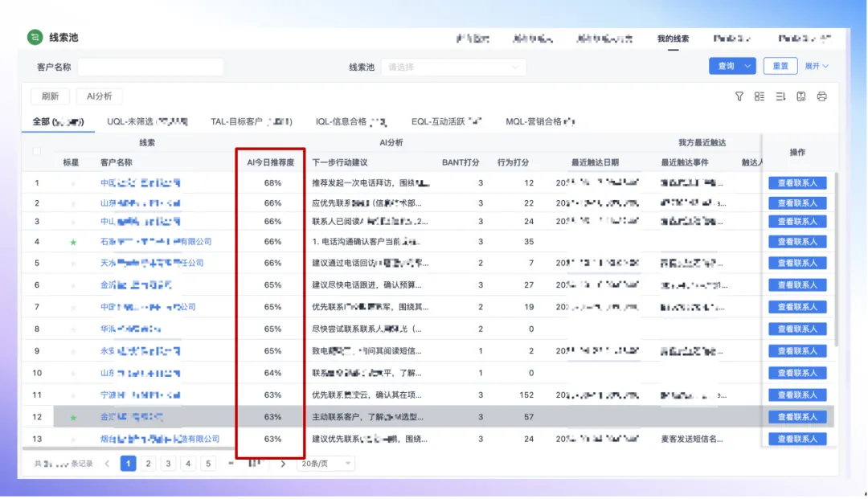Expand more filters with 展开
Image resolution: width=868 pixels, height=499 pixels.
[817, 66]
